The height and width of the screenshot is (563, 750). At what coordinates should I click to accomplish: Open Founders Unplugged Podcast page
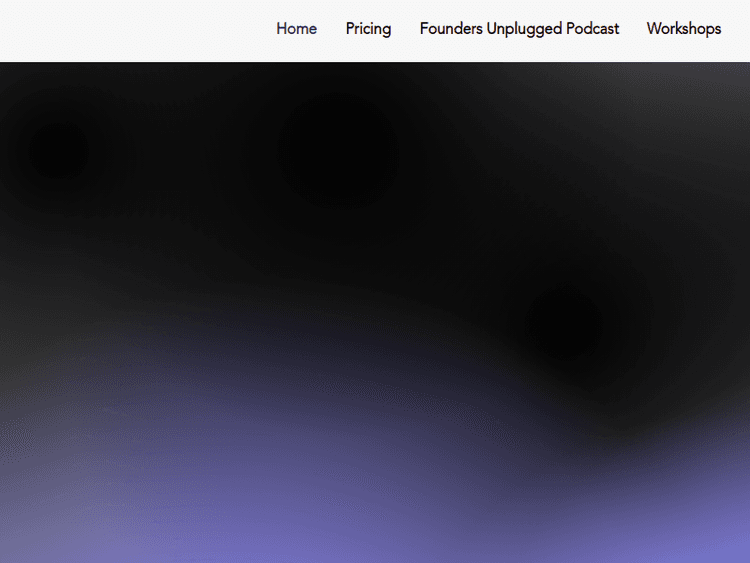point(519,29)
